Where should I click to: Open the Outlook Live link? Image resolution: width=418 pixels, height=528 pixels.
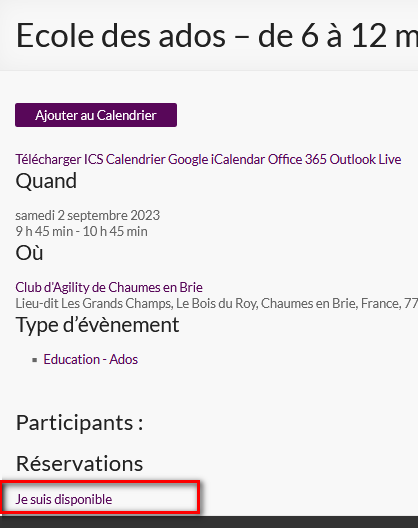[x=365, y=159]
